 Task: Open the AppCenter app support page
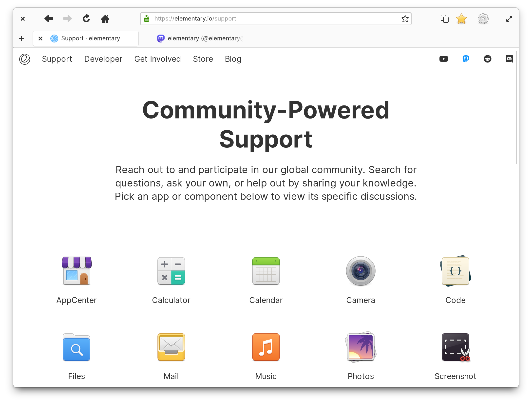[76, 277]
